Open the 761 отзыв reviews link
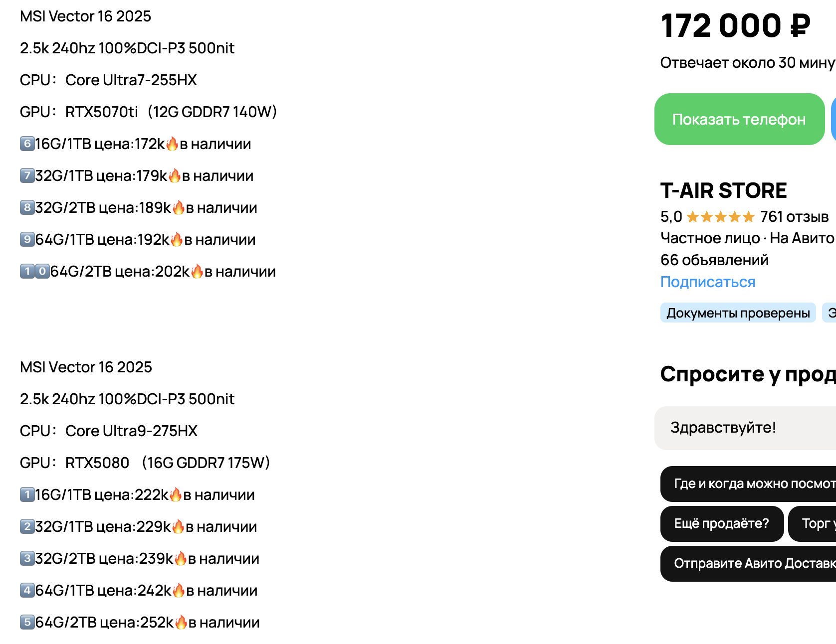Screen dimensions: 836x644 click(x=794, y=217)
